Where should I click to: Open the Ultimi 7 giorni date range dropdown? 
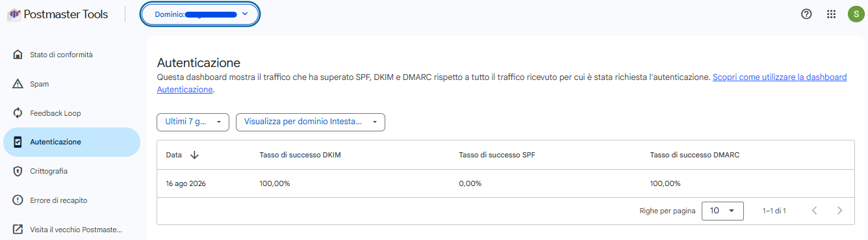(x=193, y=122)
